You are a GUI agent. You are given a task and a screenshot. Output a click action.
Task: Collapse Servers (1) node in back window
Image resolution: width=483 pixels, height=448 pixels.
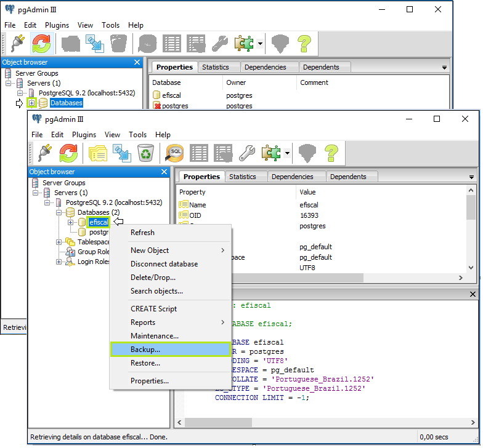[9, 83]
